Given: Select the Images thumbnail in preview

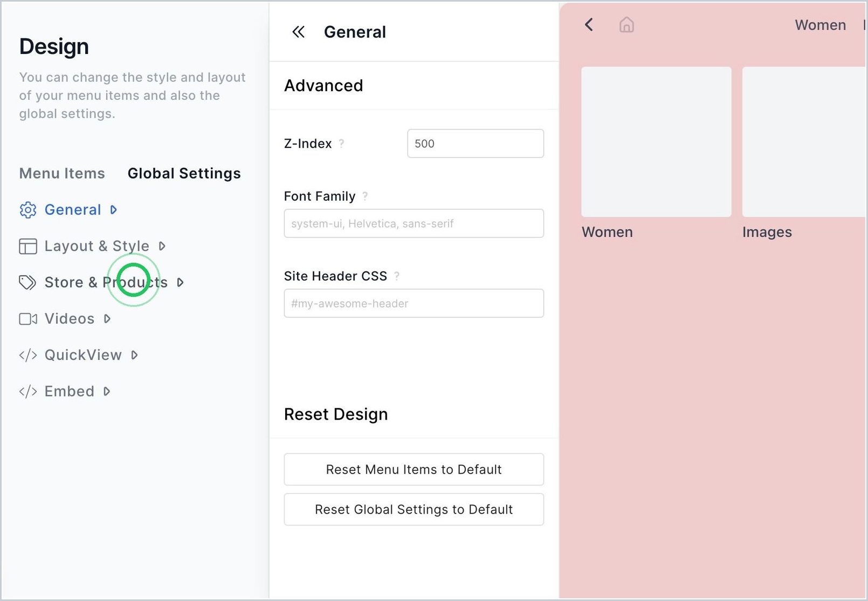Looking at the screenshot, I should pos(804,142).
